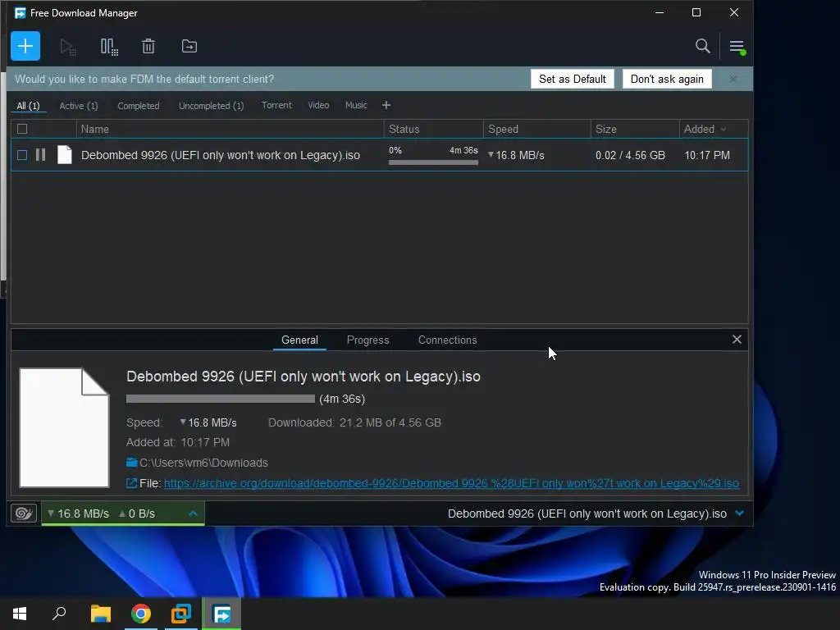Click Free Download Manager taskbar icon
Viewport: 840px width, 630px height.
[x=221, y=614]
